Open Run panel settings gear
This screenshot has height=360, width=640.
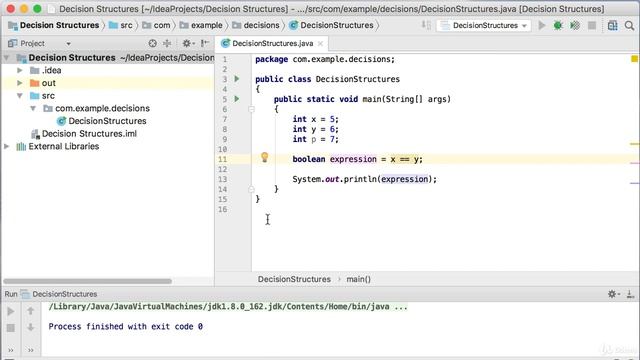[613, 294]
